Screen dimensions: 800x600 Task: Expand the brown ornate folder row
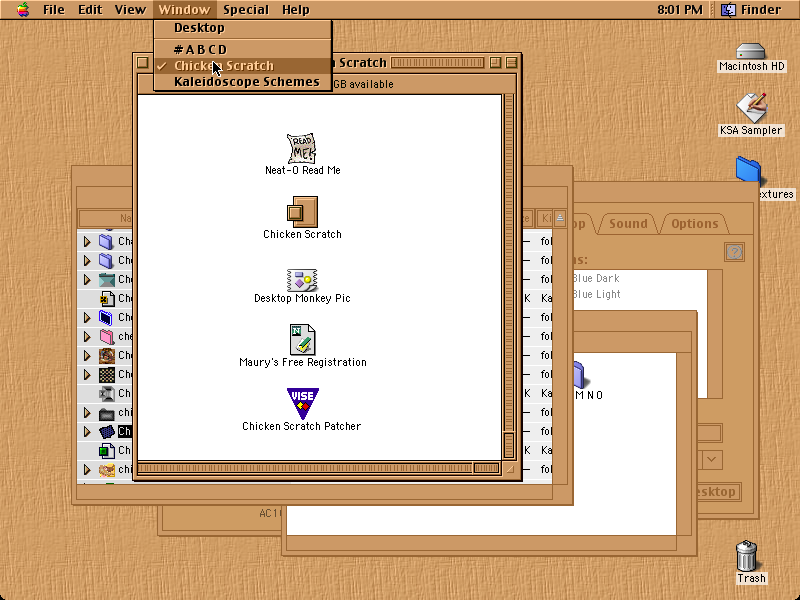(x=87, y=356)
